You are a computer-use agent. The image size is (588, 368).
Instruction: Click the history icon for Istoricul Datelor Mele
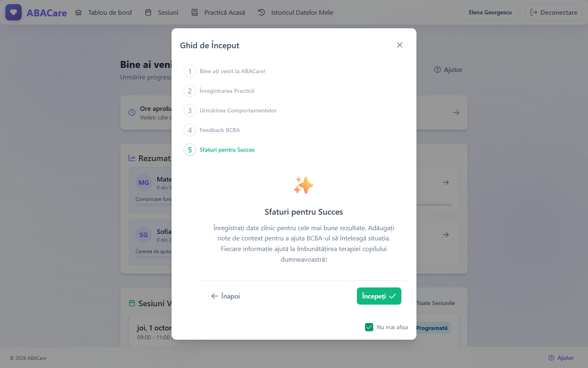coord(262,12)
